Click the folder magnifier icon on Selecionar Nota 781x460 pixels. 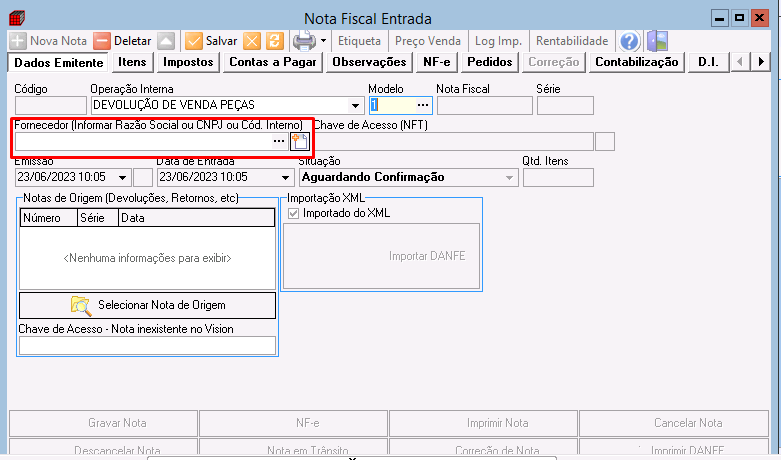tap(81, 305)
